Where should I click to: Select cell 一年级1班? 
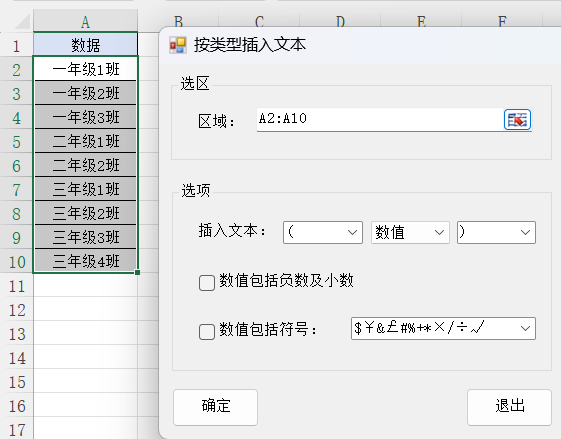86,69
